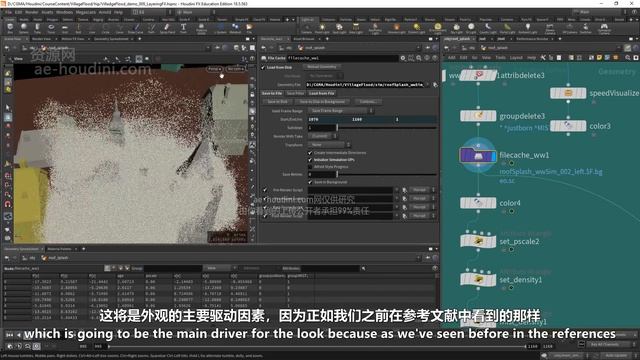Image resolution: width=640 pixels, height=360 pixels.
Task: Select the Sky Light shelf tool
Action: coord(456,28)
